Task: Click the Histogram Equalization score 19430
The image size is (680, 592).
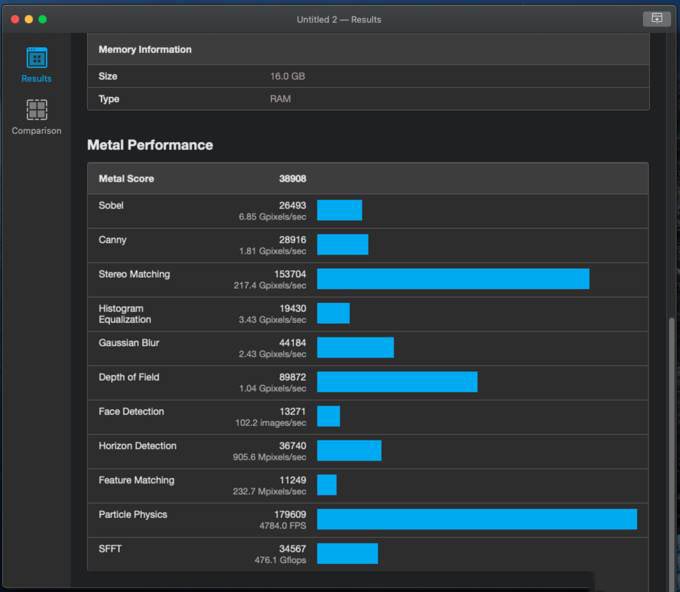Action: [293, 308]
